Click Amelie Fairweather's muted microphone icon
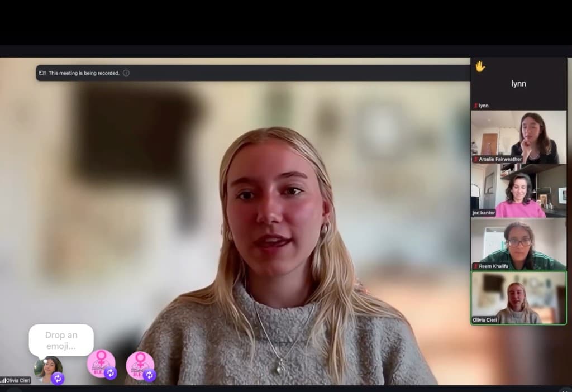Viewport: 572px width, 392px height. click(x=476, y=159)
